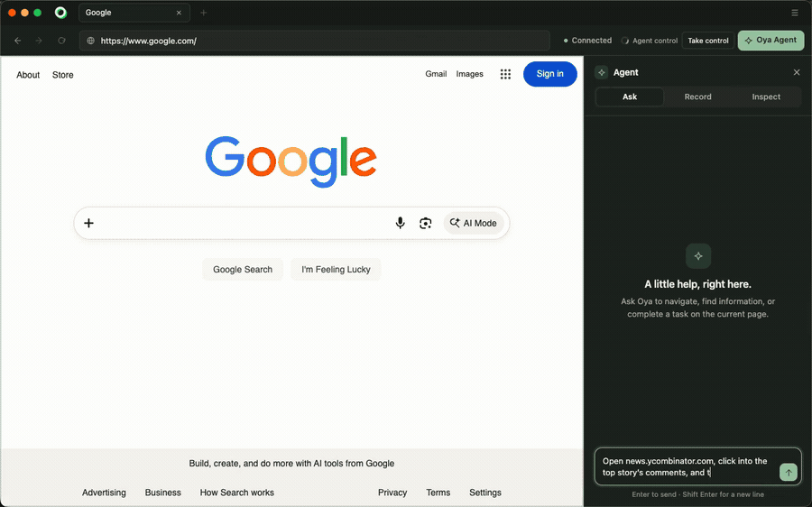Click I'm Feeling Lucky button

336,270
